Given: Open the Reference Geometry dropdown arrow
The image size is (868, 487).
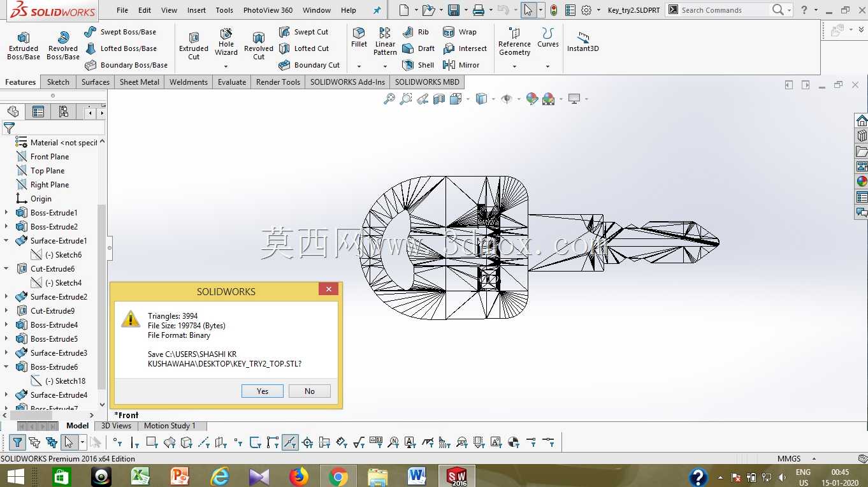Looking at the screenshot, I should (x=514, y=66).
